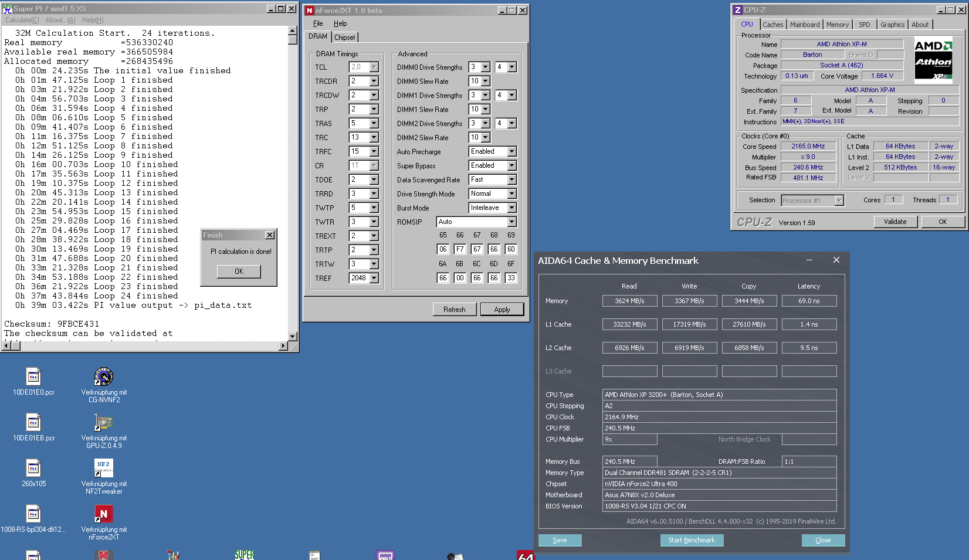Click the ROMSIP 6F register field showing 33
The image size is (969, 560).
(x=511, y=278)
